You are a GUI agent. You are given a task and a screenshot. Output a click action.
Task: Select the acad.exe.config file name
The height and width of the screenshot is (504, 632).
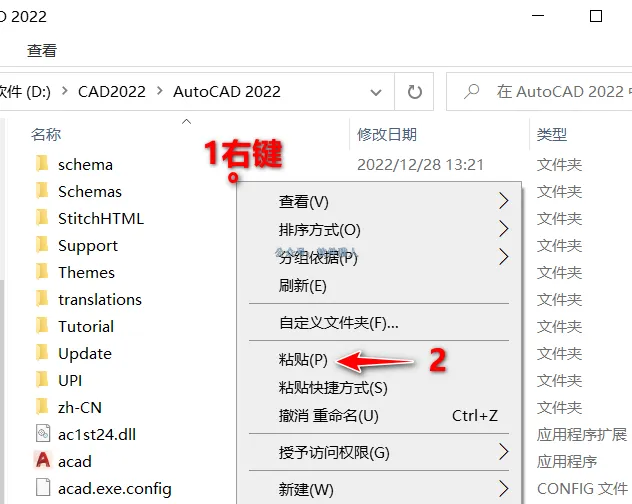click(115, 489)
